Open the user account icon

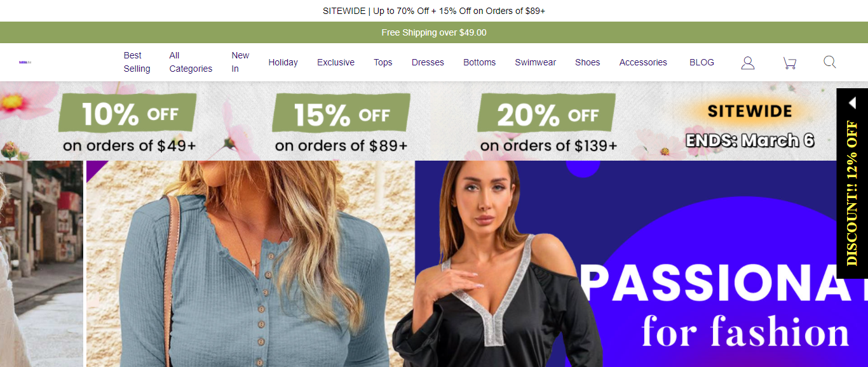[x=748, y=62]
